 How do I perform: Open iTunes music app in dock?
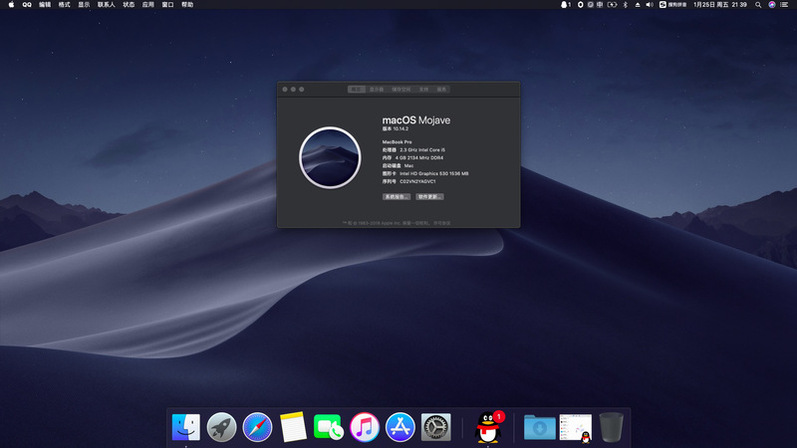[x=364, y=427]
